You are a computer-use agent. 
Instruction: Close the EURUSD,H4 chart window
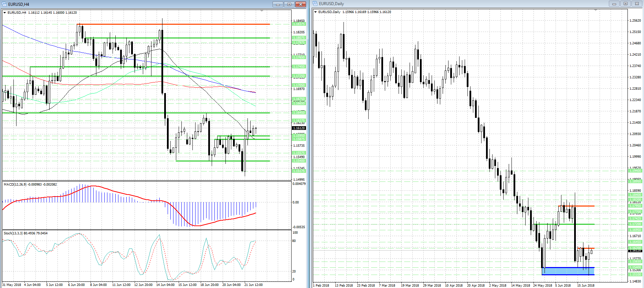300,4
